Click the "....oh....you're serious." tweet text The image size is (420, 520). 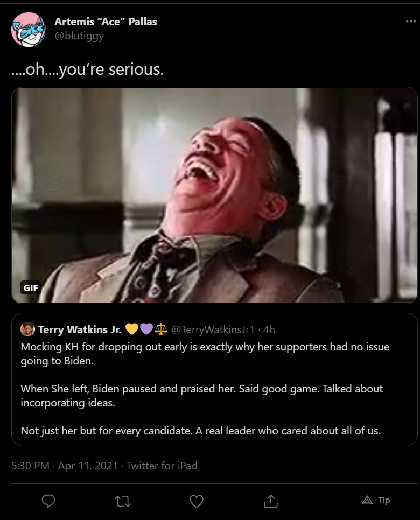tap(88, 69)
